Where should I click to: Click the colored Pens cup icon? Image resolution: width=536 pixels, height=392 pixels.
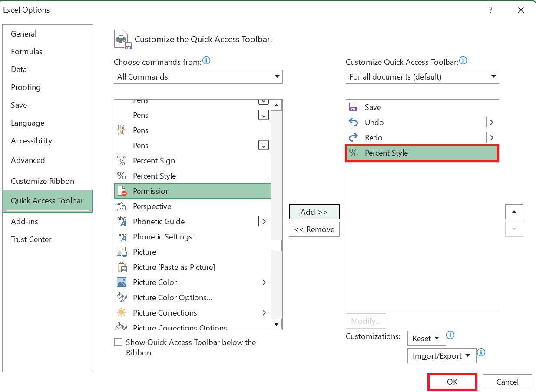pyautogui.click(x=121, y=130)
